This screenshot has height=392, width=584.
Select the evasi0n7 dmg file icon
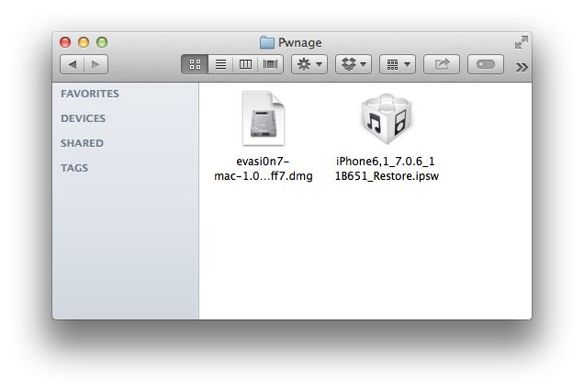coord(262,118)
